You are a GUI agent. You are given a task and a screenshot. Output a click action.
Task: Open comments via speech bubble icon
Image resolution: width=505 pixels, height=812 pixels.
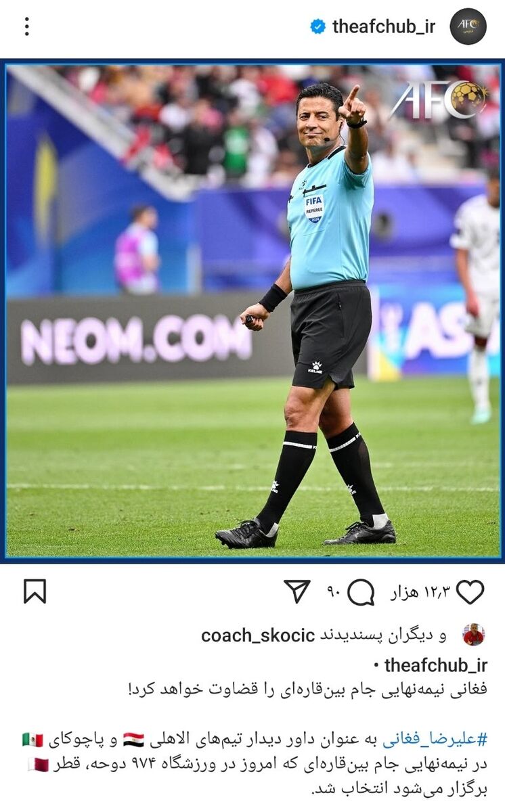pos(361,592)
